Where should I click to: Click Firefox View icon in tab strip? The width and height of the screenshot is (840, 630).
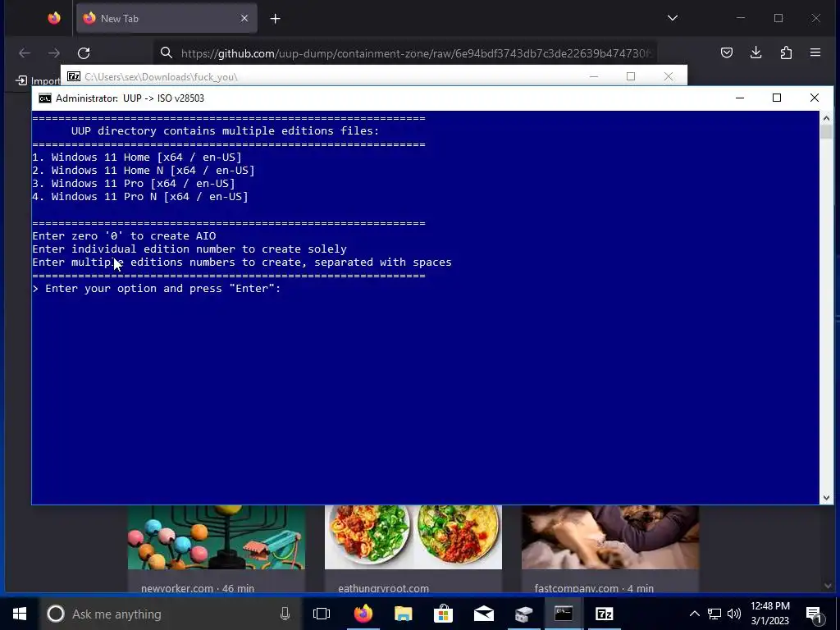tap(54, 18)
